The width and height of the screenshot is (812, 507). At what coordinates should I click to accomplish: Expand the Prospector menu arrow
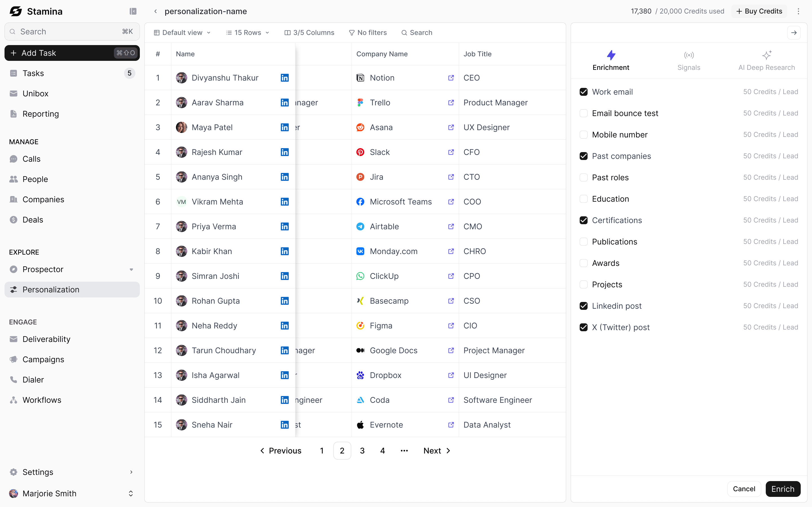click(x=131, y=270)
